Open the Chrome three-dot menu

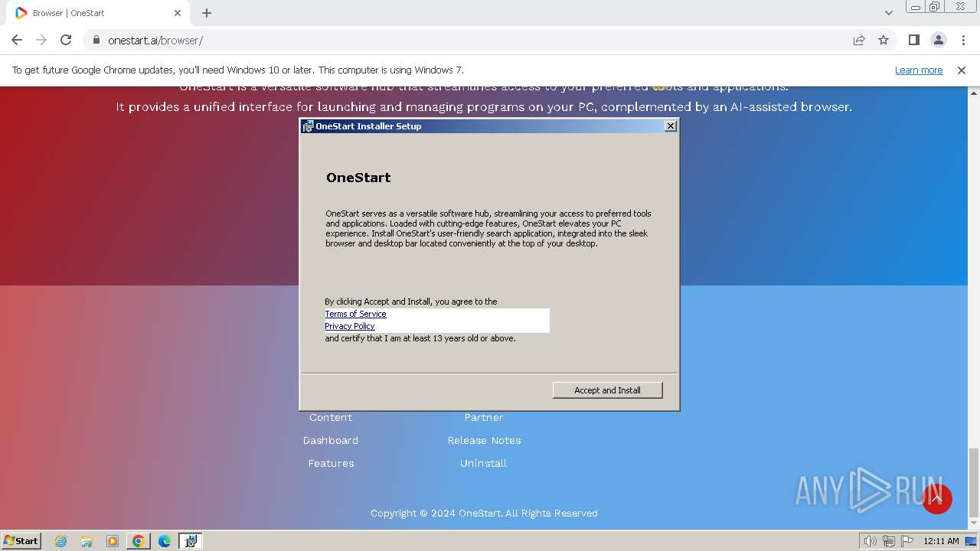(962, 40)
